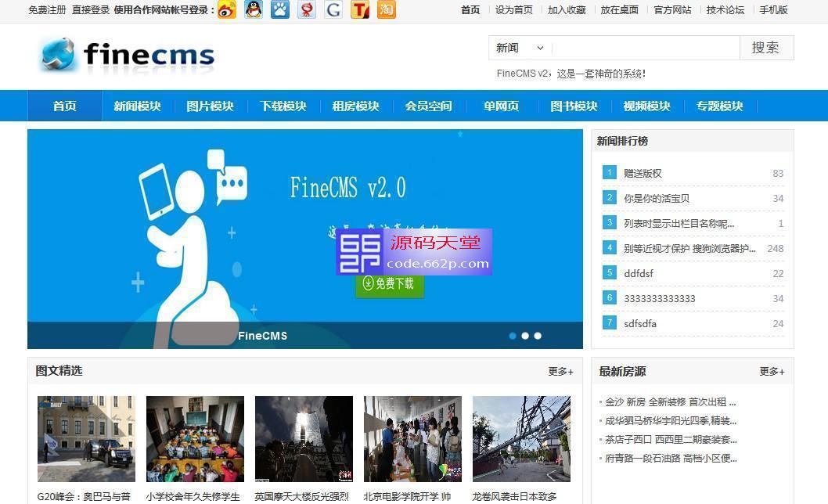Open ranked news item 3333333333333
828x504 pixels.
pyautogui.click(x=660, y=298)
